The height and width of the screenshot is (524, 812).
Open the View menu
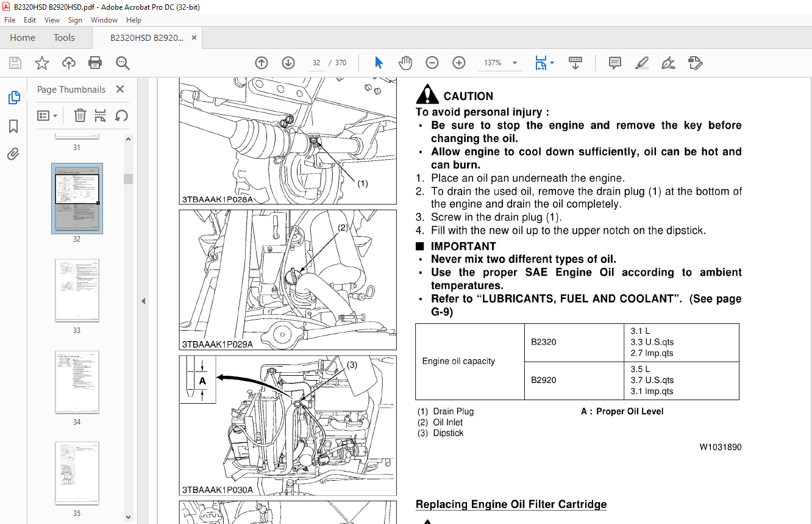click(x=52, y=20)
